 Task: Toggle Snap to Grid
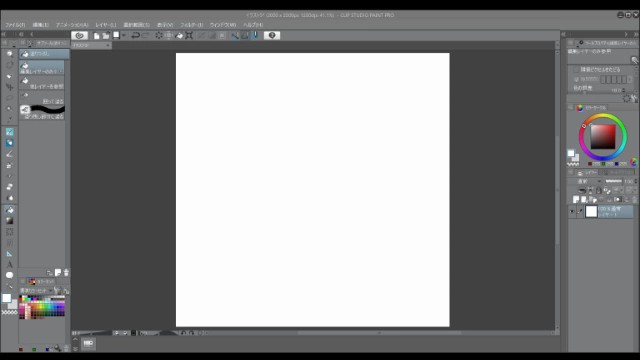click(x=255, y=36)
